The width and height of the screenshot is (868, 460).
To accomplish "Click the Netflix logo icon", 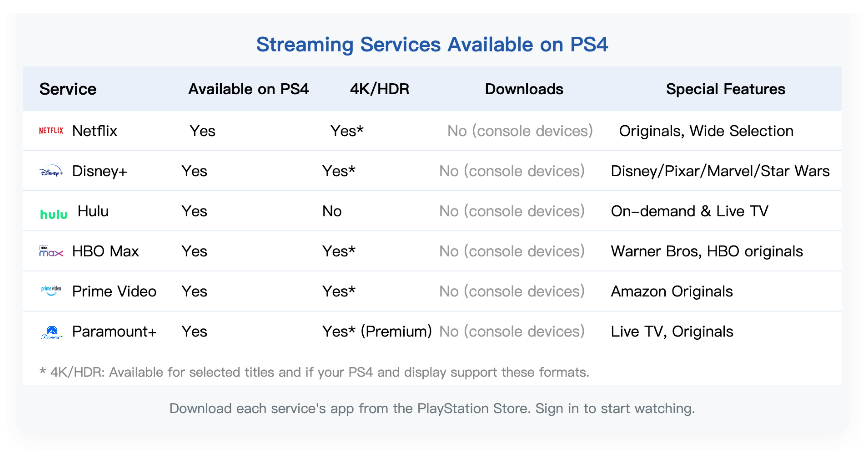I will 51,131.
